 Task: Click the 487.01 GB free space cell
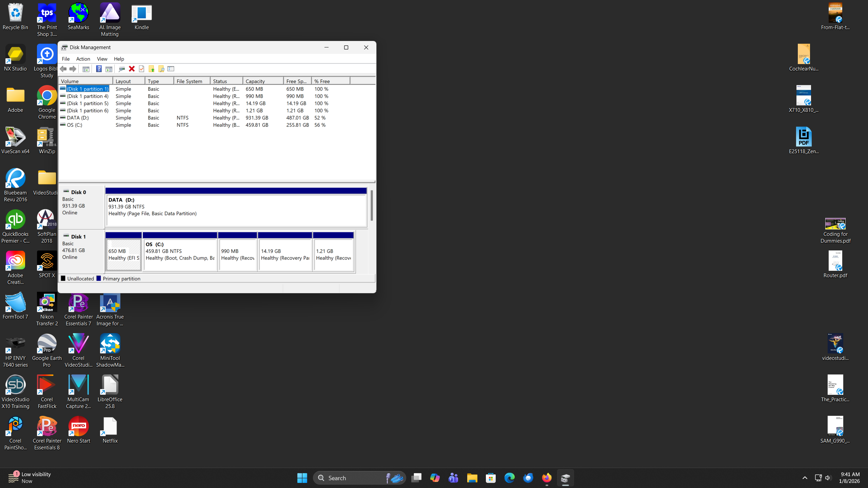[297, 118]
